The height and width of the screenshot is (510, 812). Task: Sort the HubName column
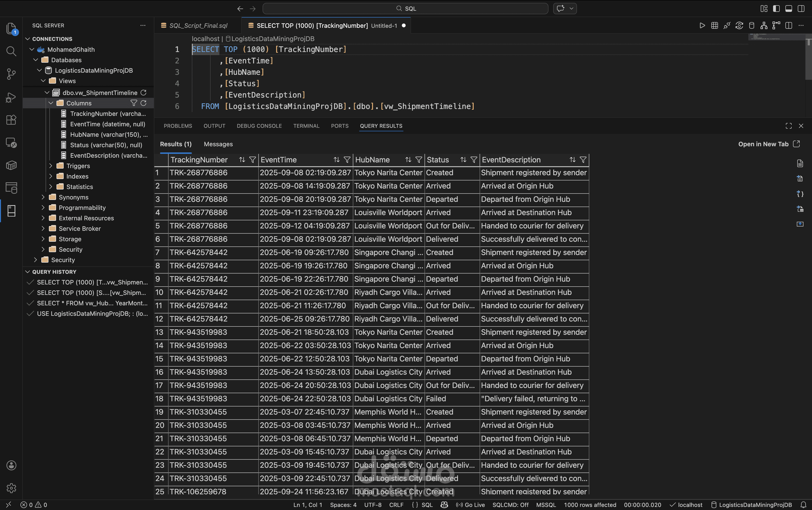pos(408,160)
